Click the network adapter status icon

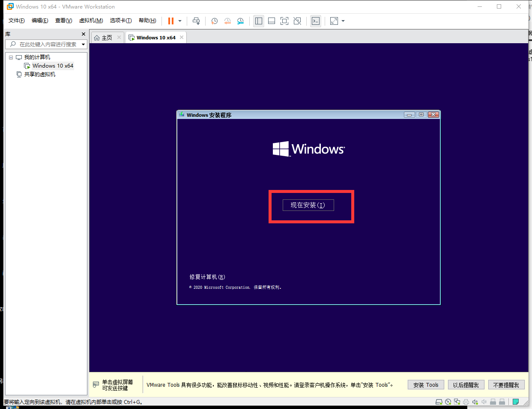tap(457, 402)
